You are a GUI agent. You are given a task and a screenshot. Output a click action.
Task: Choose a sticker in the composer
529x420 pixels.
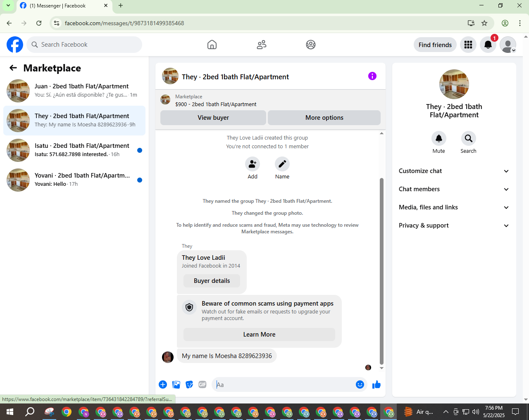[189, 384]
